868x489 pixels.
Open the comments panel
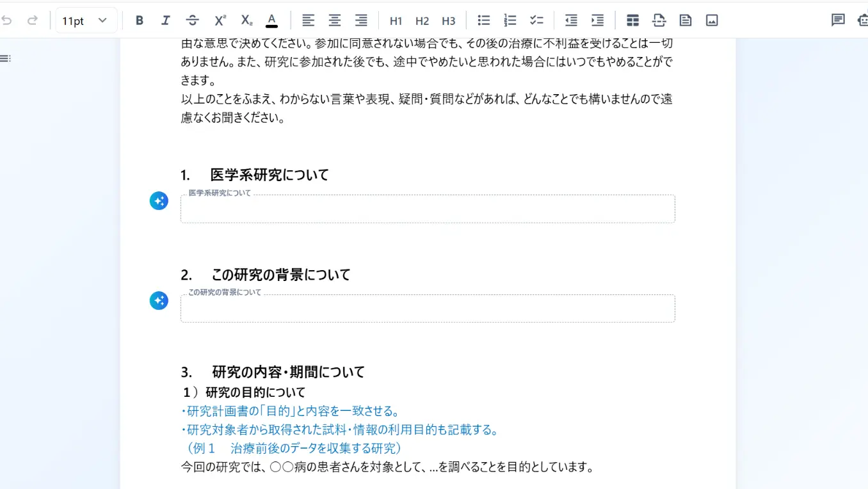coord(838,20)
